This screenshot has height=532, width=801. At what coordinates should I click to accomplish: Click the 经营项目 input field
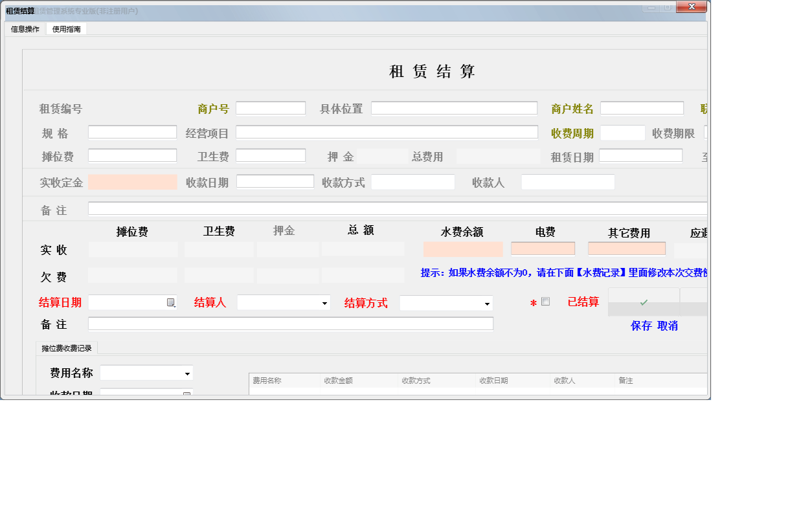(386, 132)
